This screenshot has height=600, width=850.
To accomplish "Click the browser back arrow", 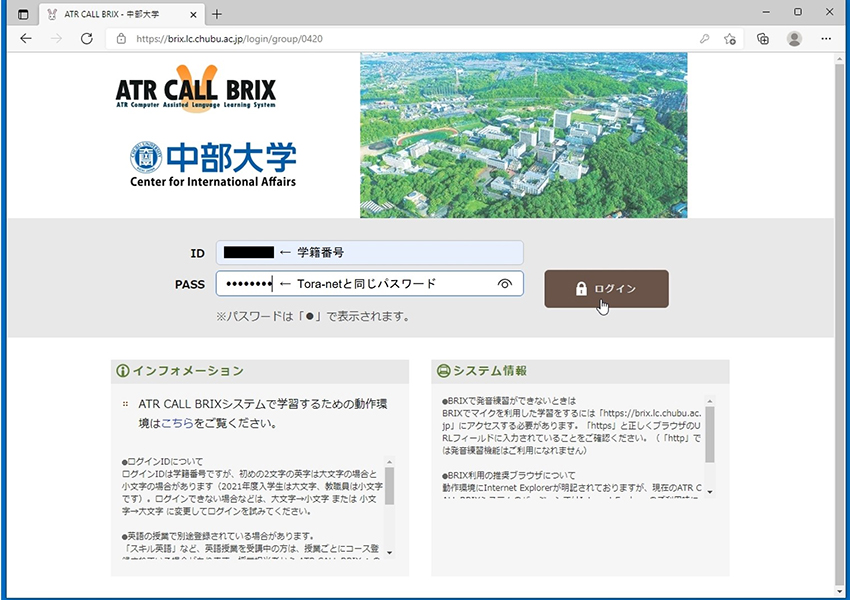I will [25, 38].
